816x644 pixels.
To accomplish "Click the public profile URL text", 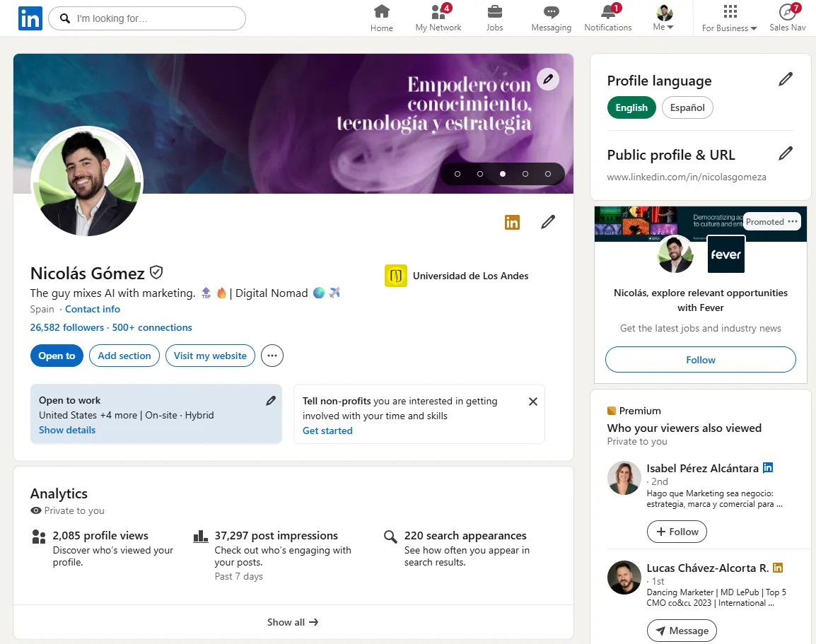I will [x=687, y=177].
